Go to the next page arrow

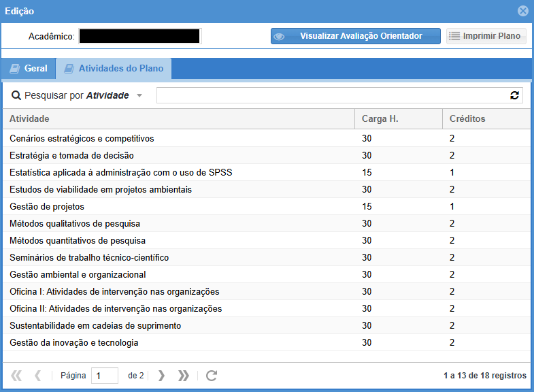click(x=161, y=376)
